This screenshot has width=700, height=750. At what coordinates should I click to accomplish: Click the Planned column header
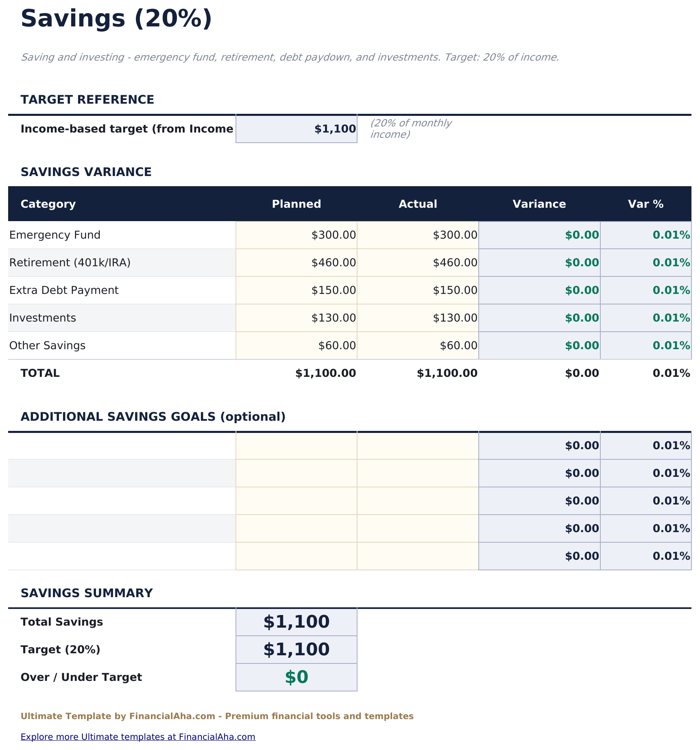click(x=296, y=204)
